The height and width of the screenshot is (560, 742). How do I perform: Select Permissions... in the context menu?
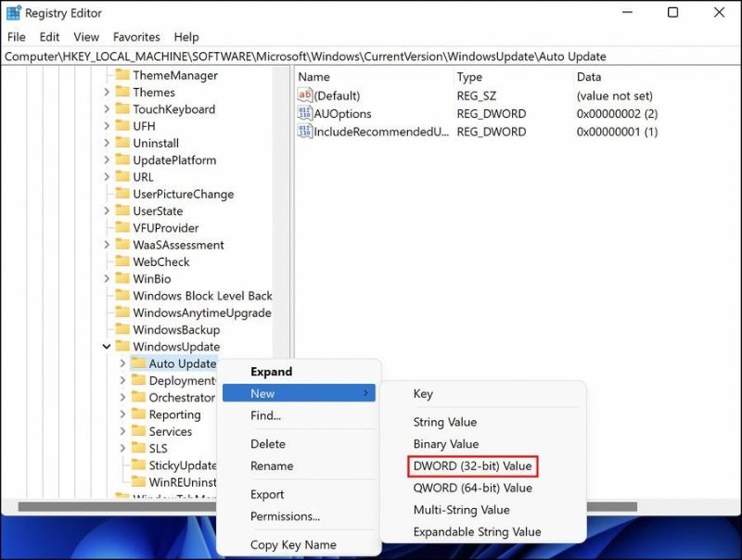(x=285, y=516)
